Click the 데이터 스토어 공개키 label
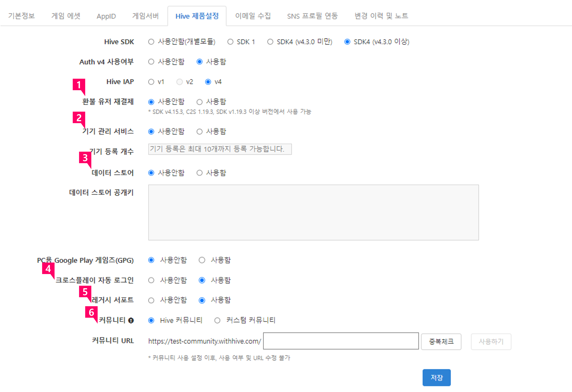The image size is (572, 392). point(101,192)
